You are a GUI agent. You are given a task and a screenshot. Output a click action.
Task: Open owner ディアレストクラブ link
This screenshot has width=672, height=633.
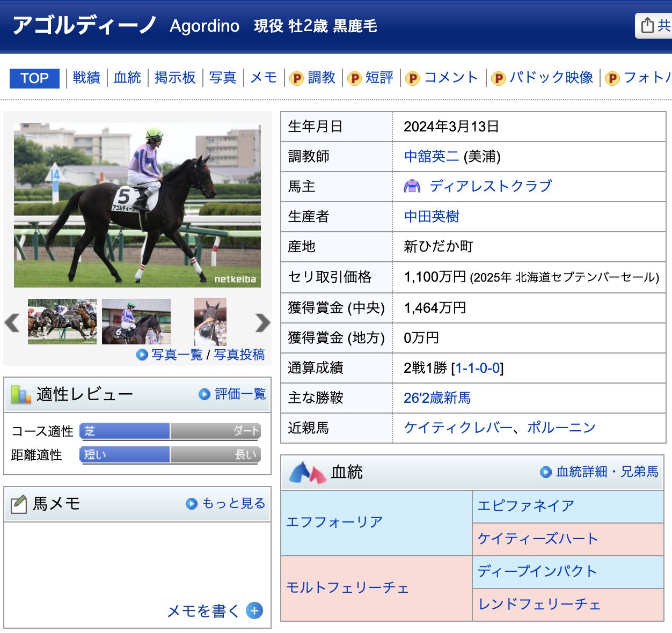pos(491,186)
